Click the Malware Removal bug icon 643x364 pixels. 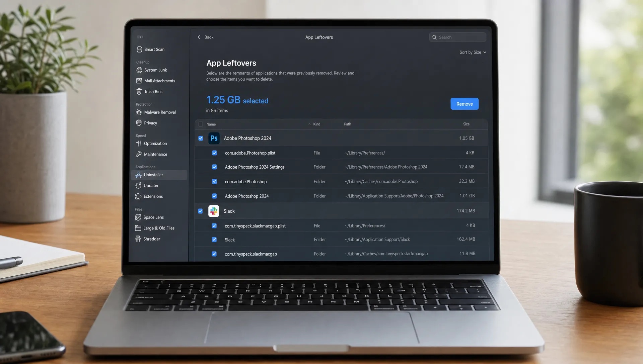pyautogui.click(x=139, y=112)
